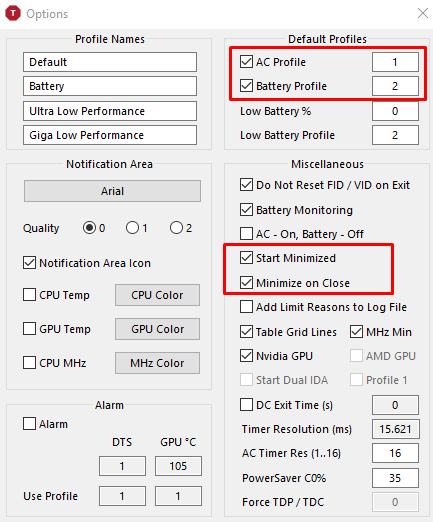Uncheck the AC Profile checkbox
433x522 pixels.
246,62
